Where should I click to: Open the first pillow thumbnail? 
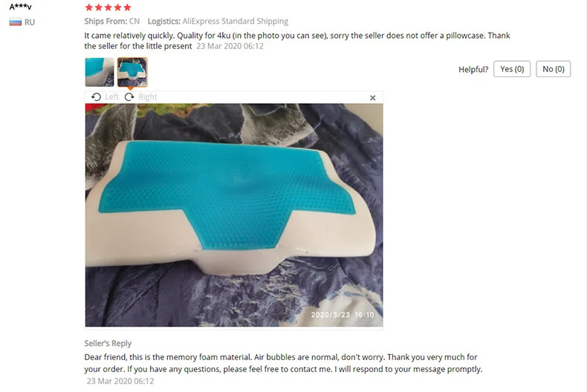pos(100,72)
